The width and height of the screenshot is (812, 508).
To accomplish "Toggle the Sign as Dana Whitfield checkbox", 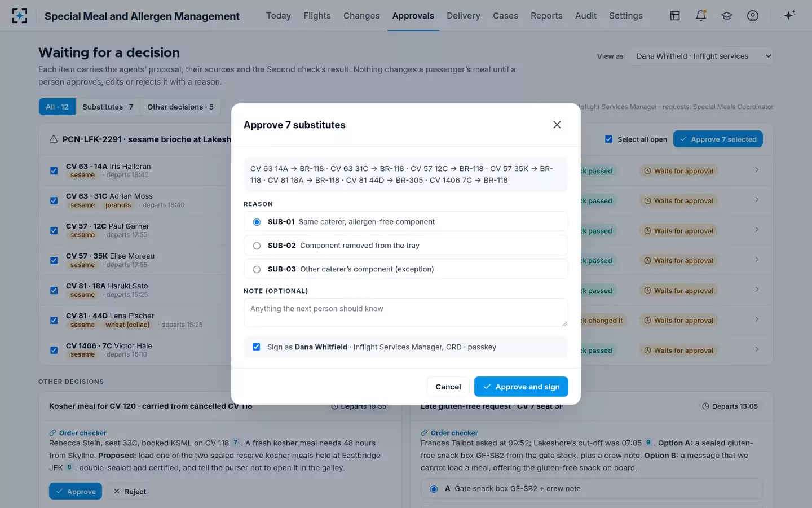I will (257, 347).
